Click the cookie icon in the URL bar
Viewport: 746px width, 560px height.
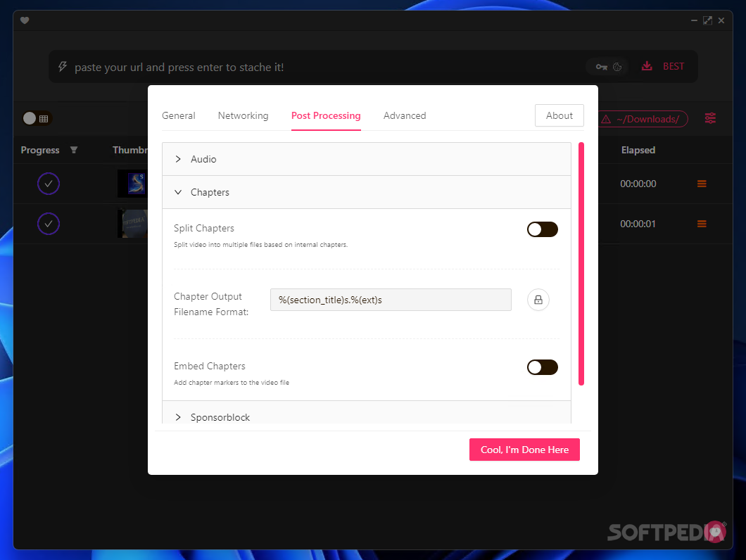coord(617,67)
